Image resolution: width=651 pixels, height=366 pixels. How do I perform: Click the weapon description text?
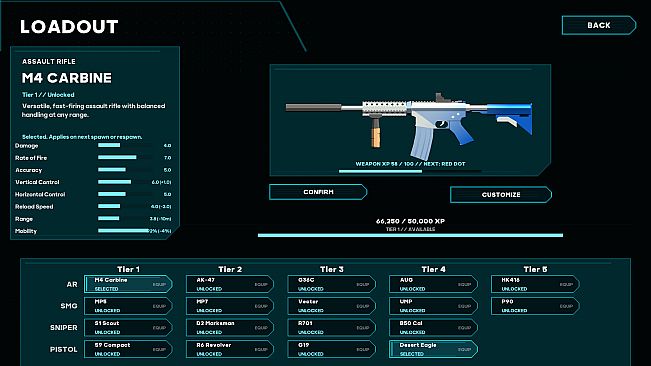point(93,110)
